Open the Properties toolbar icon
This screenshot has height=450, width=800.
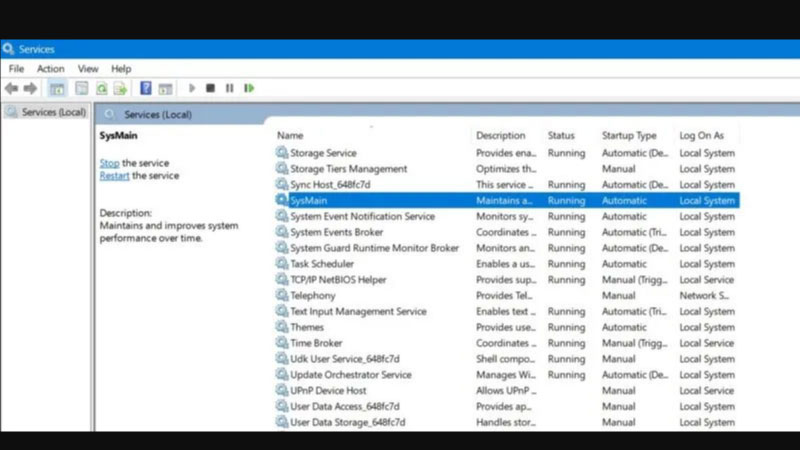82,88
